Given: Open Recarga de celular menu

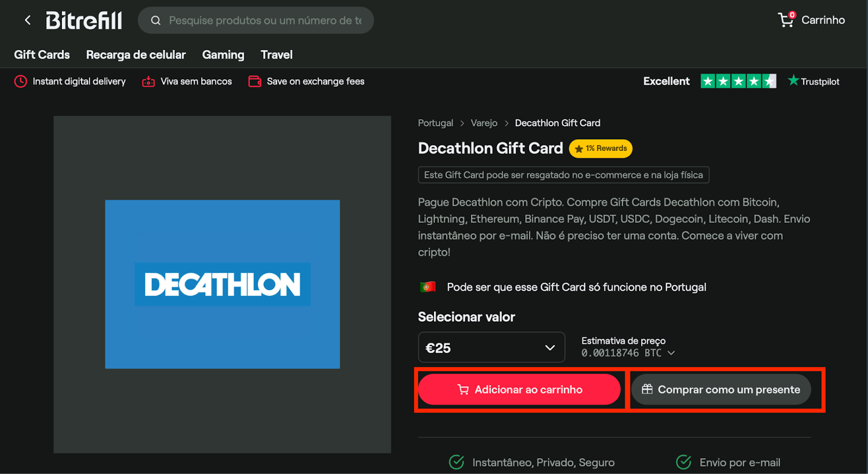Looking at the screenshot, I should pos(136,55).
